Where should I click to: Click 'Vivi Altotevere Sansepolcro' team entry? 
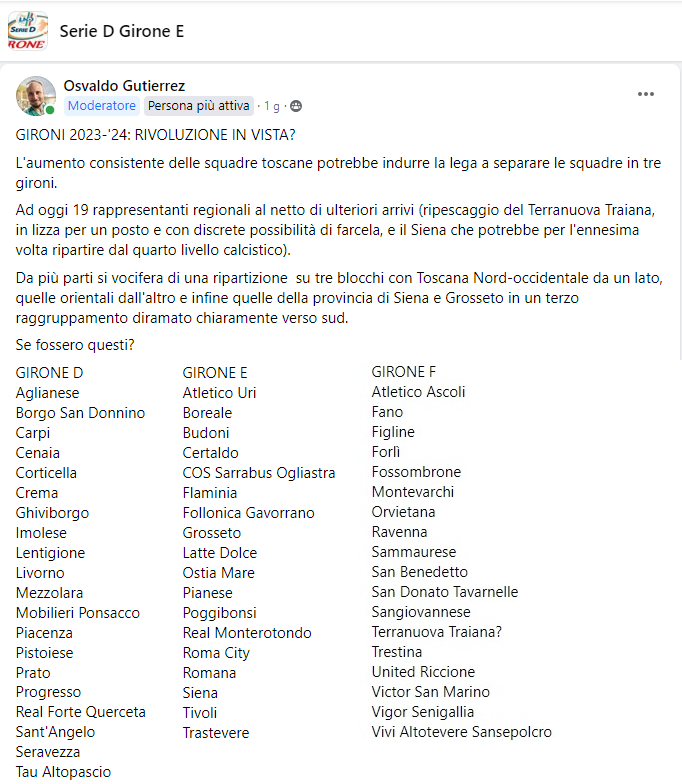click(x=461, y=731)
